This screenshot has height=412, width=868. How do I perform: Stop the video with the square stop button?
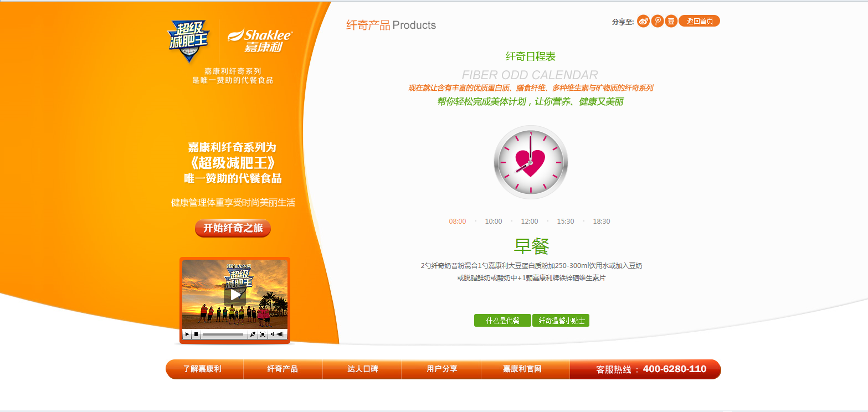tap(196, 334)
